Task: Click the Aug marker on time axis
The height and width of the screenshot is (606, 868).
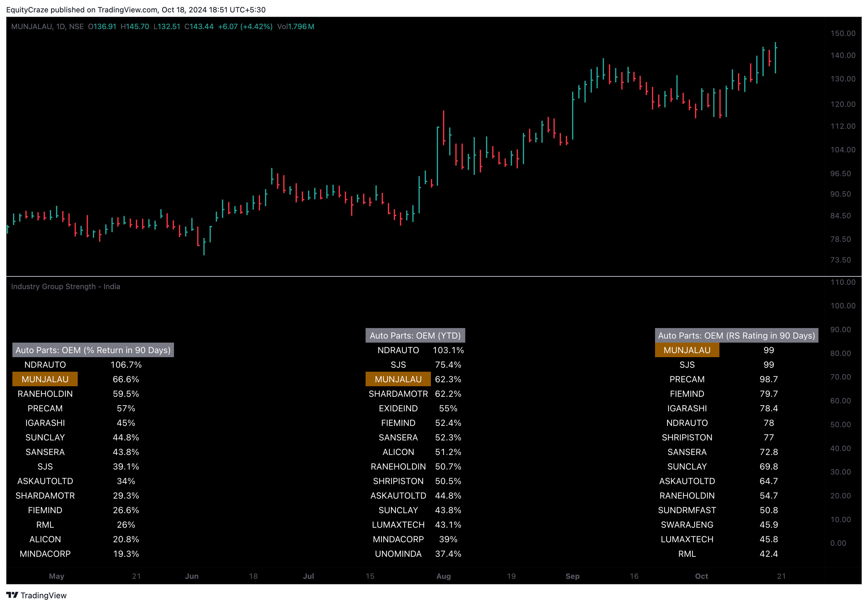Action: tap(444, 576)
